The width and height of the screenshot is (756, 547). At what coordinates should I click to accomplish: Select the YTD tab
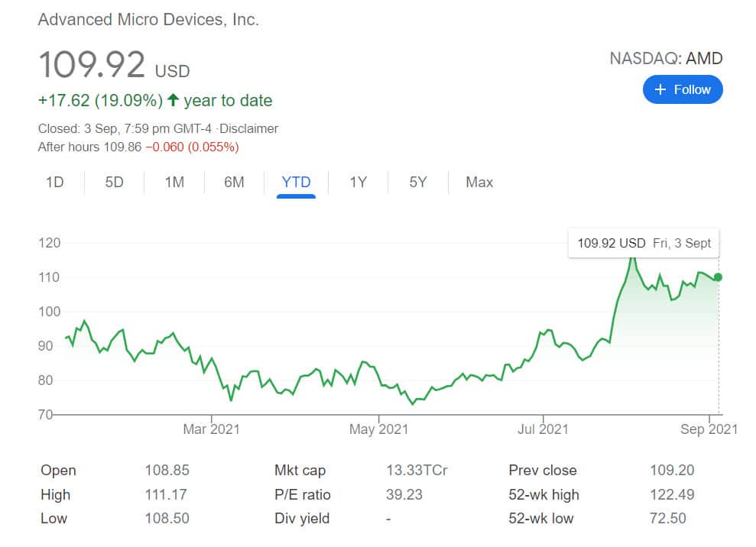tap(296, 182)
